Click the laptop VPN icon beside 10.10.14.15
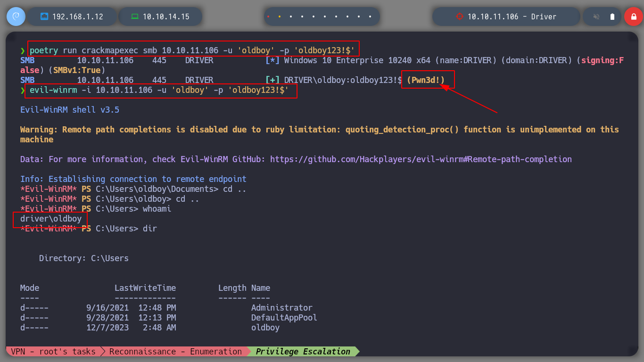The width and height of the screenshot is (644, 362). (135, 16)
